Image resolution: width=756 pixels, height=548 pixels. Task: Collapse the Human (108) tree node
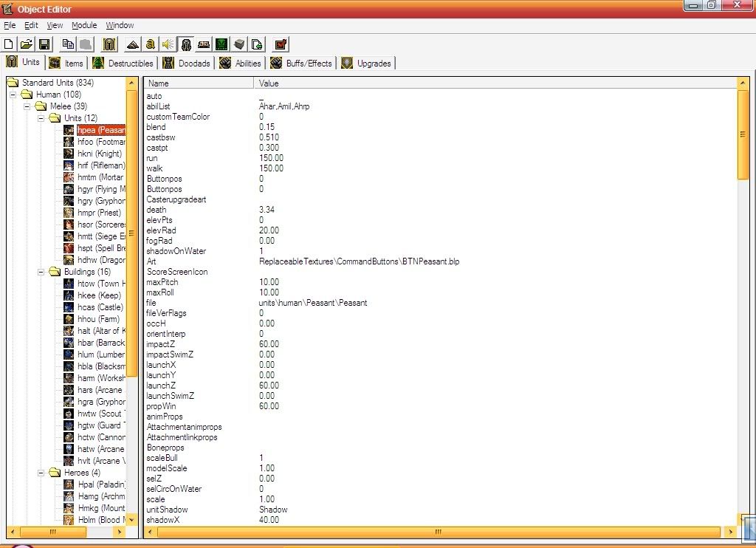(x=13, y=95)
